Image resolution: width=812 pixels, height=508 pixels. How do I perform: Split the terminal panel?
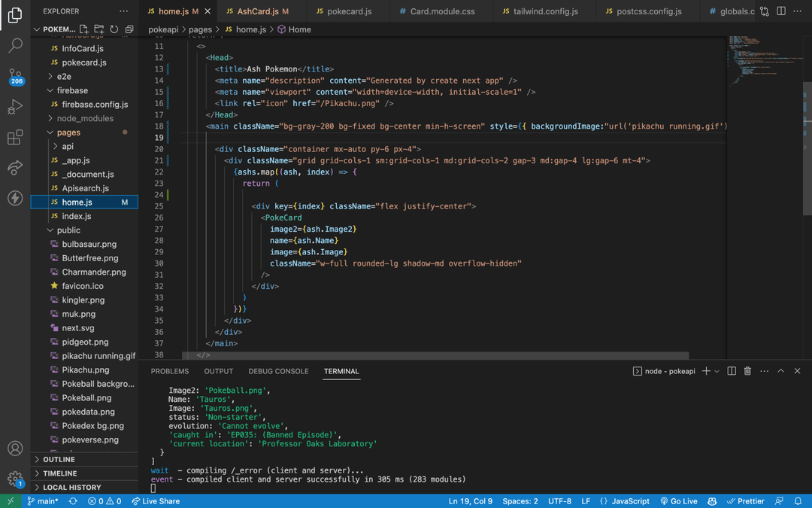(x=732, y=371)
